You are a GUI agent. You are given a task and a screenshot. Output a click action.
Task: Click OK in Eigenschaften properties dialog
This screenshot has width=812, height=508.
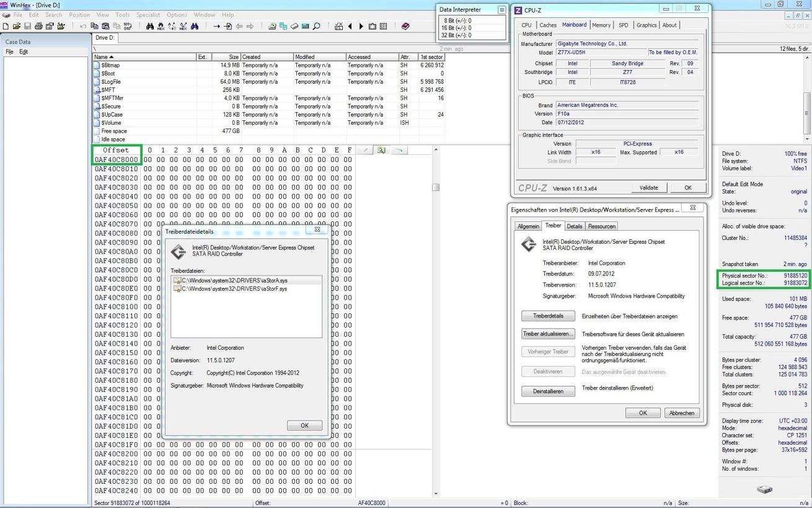coord(643,412)
